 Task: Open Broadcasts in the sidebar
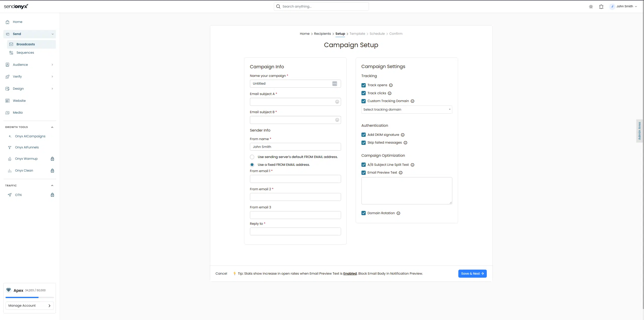click(31, 44)
